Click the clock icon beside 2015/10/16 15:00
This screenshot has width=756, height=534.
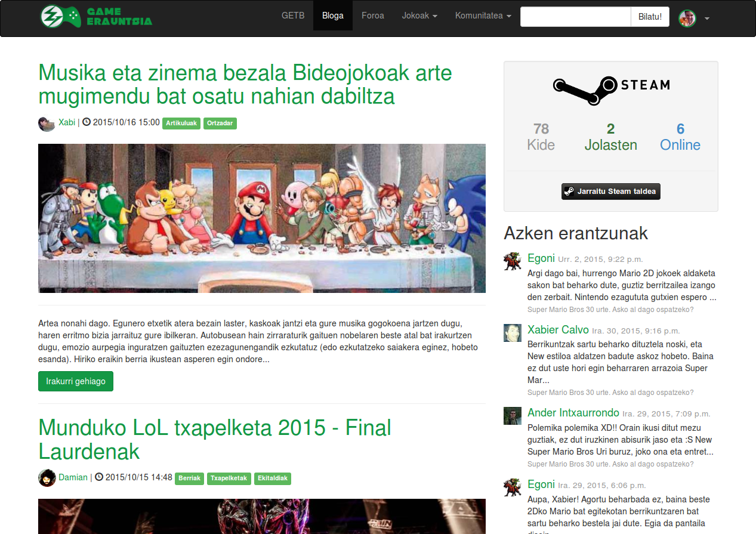tap(86, 122)
